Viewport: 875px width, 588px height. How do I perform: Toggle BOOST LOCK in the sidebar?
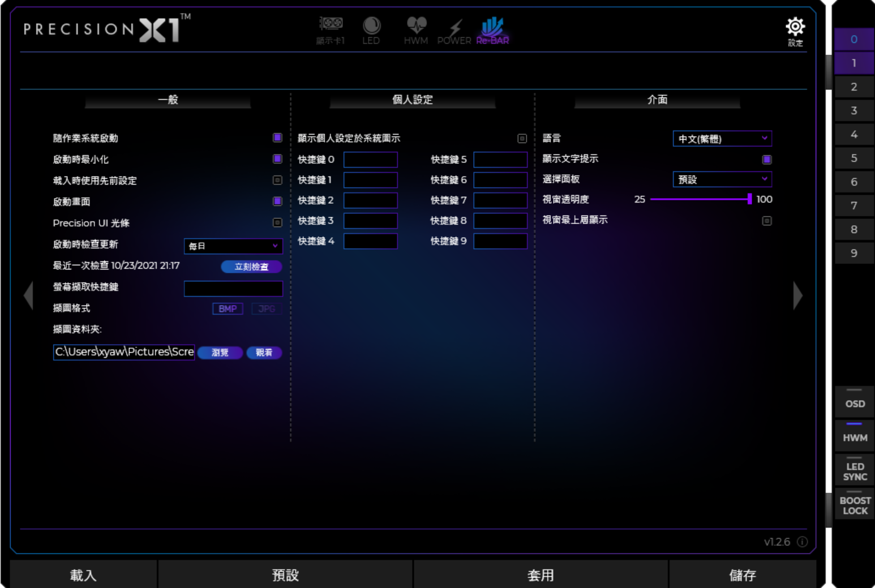pos(855,504)
